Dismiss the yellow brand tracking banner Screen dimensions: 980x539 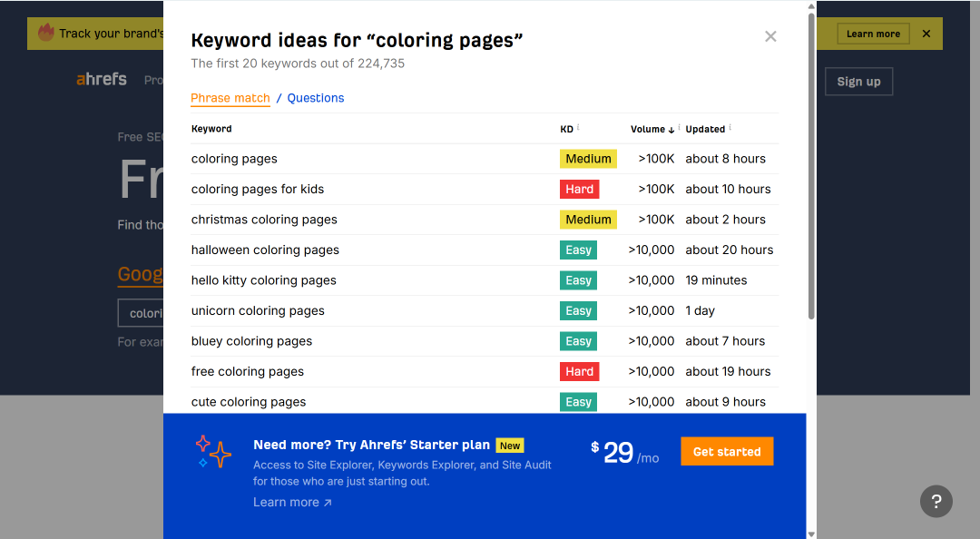(x=926, y=34)
